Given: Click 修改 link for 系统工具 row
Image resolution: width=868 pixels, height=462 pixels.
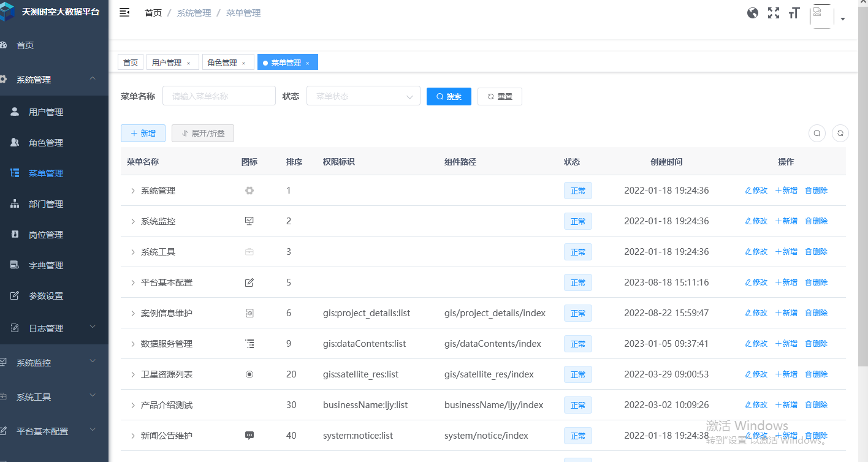Looking at the screenshot, I should coord(756,252).
